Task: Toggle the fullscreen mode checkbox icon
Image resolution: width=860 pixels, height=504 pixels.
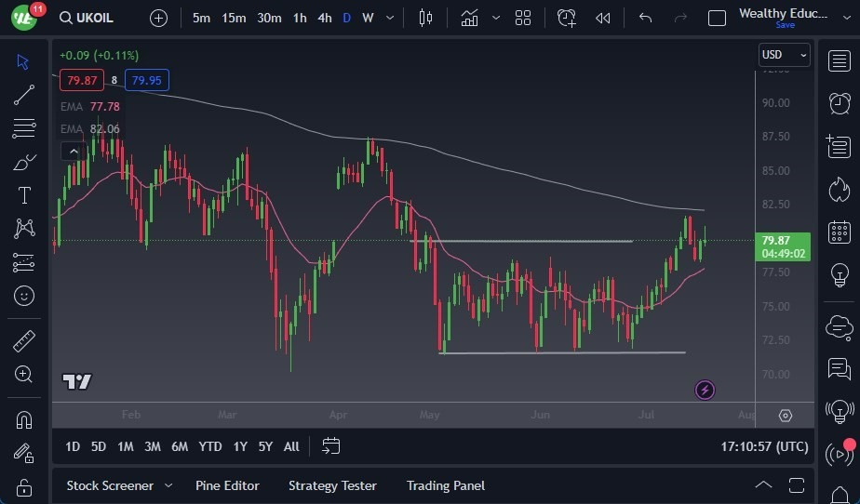Action: click(x=717, y=18)
